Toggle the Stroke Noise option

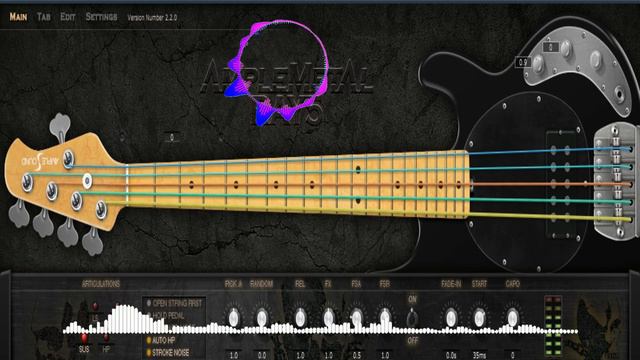coord(168,352)
